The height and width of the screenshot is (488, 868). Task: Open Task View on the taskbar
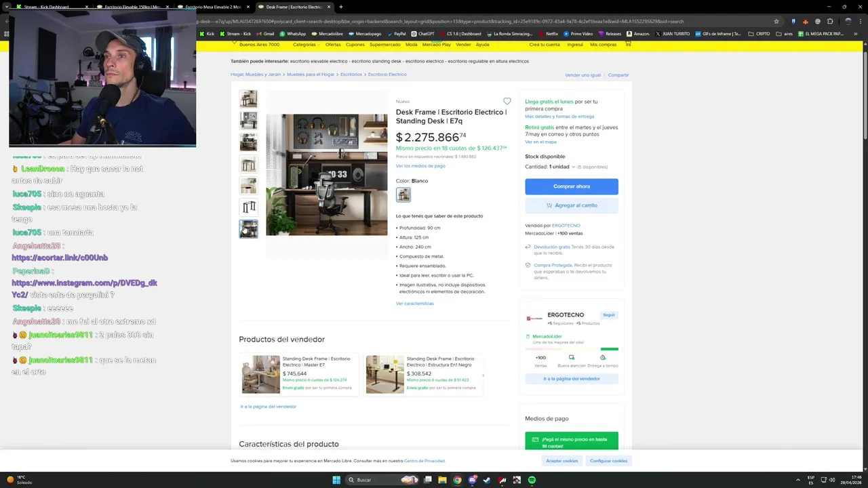(427, 480)
